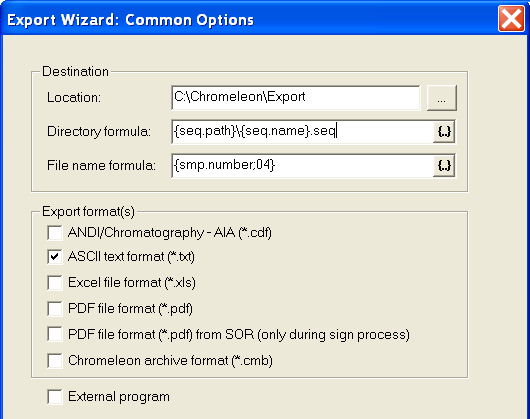This screenshot has width=530, height=419.
Task: Pick the External program label
Action: [119, 397]
